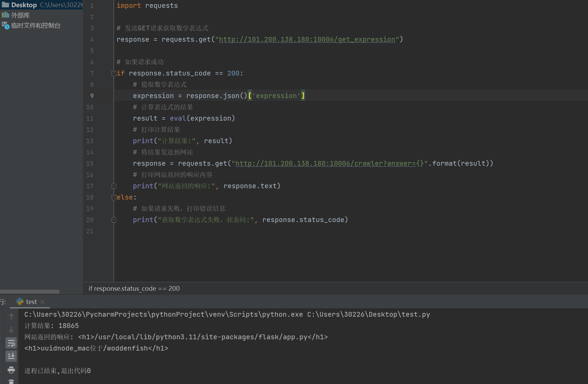Image resolution: width=588 pixels, height=384 pixels.
Task: Select the Desktop folder in project tree
Action: pos(41,5)
